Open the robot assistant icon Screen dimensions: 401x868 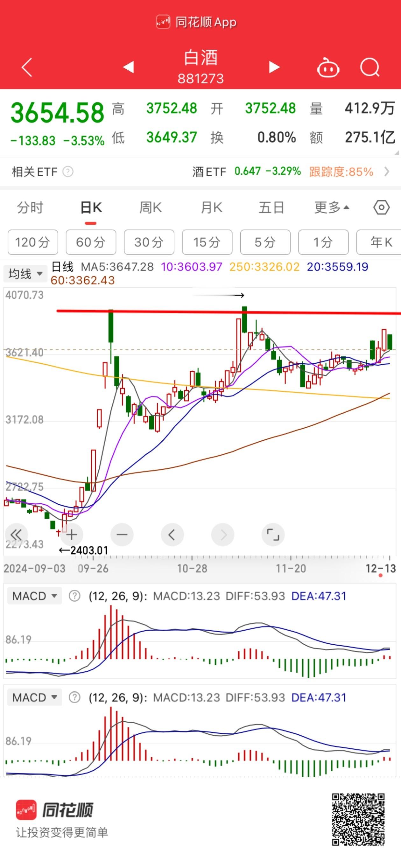(x=328, y=67)
